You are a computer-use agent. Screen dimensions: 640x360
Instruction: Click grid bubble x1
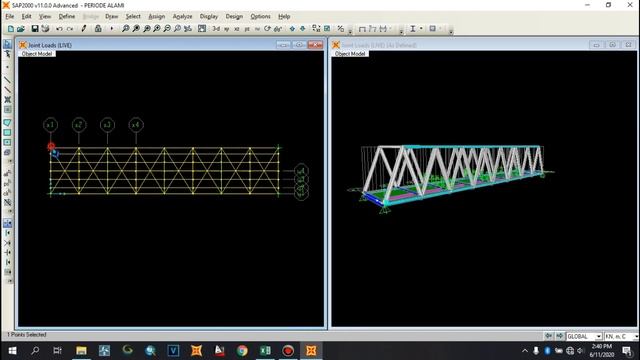coord(51,125)
